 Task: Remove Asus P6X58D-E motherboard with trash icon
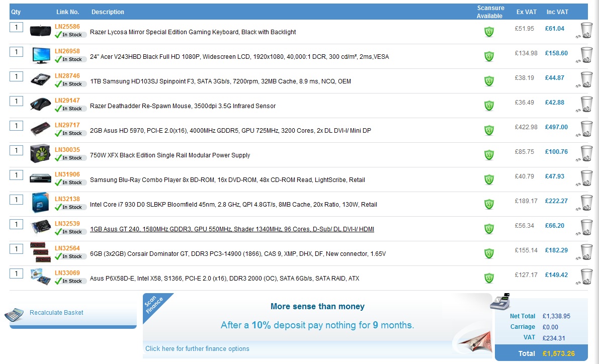click(586, 276)
